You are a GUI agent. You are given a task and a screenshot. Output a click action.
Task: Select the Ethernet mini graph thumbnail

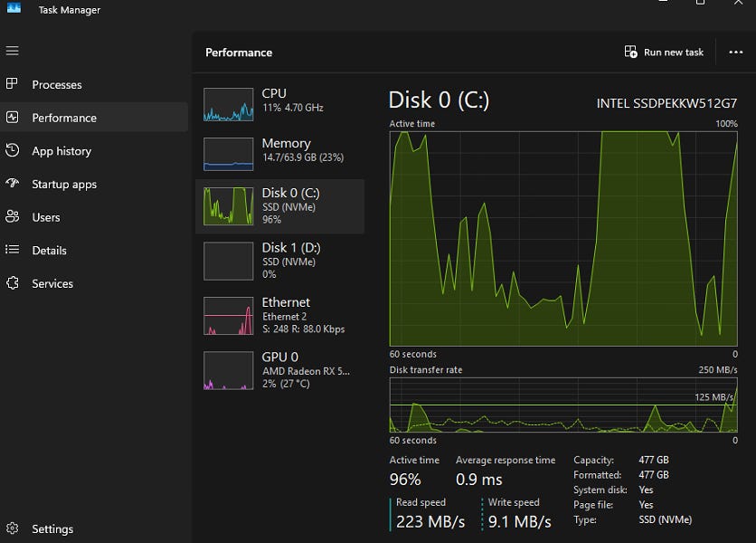[x=229, y=316]
